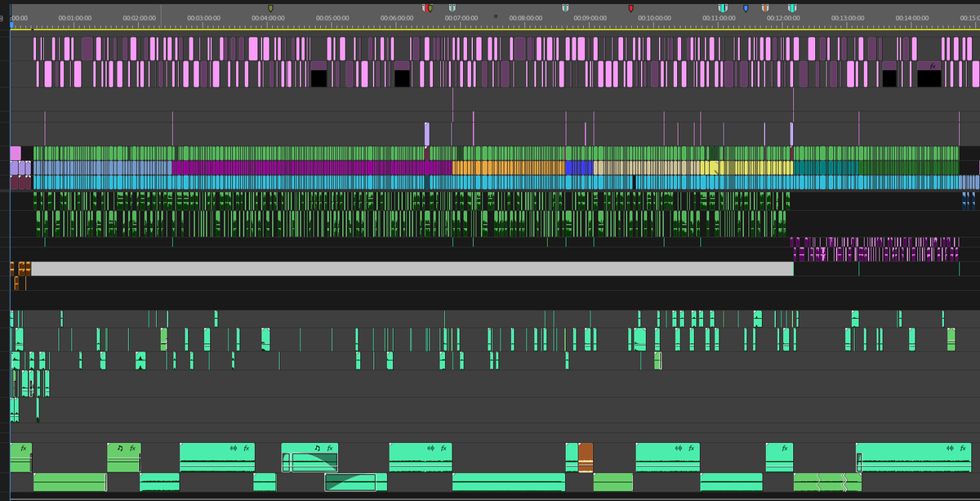Click the orange marker before 00:12:00:00

coord(765,8)
